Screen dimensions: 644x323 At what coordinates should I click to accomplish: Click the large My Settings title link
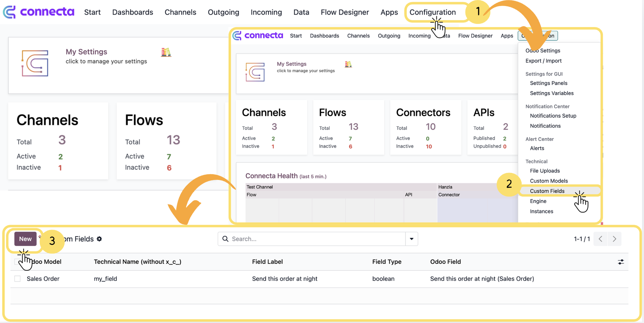pos(86,52)
